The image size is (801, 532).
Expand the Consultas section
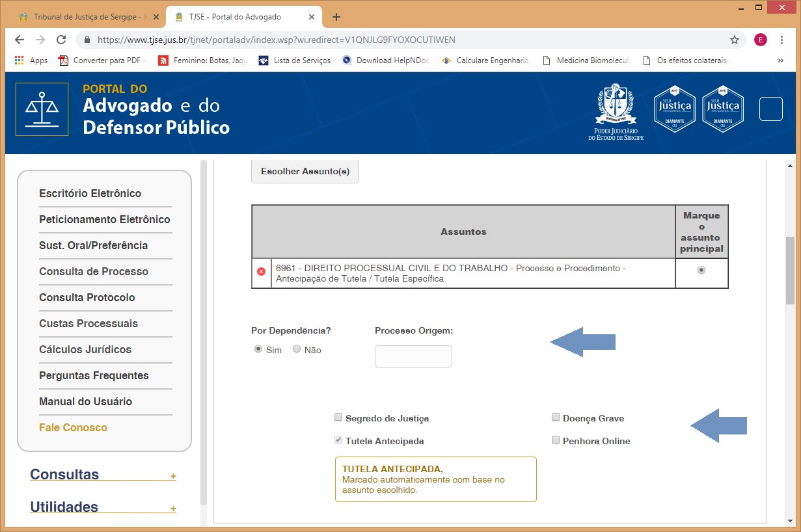[173, 476]
